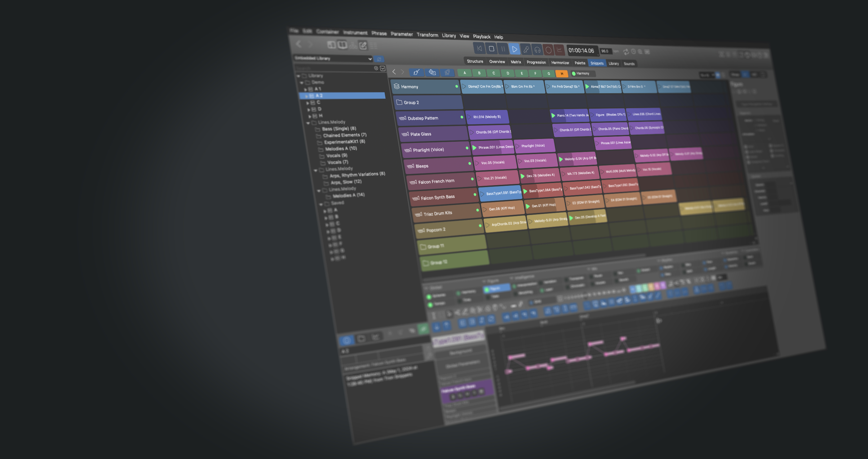This screenshot has height=459, width=868.
Task: Click the microphone icon in transport
Action: click(526, 50)
